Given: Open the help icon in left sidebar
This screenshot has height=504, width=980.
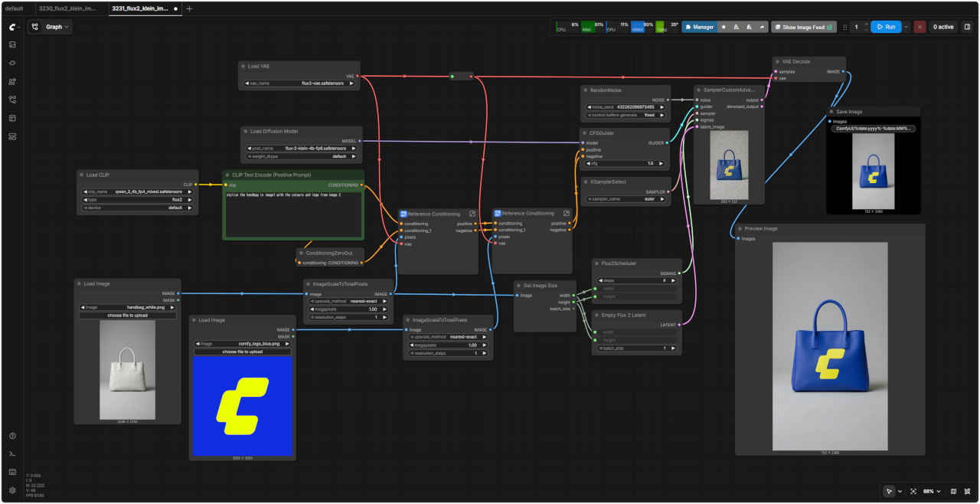Looking at the screenshot, I should [12, 436].
